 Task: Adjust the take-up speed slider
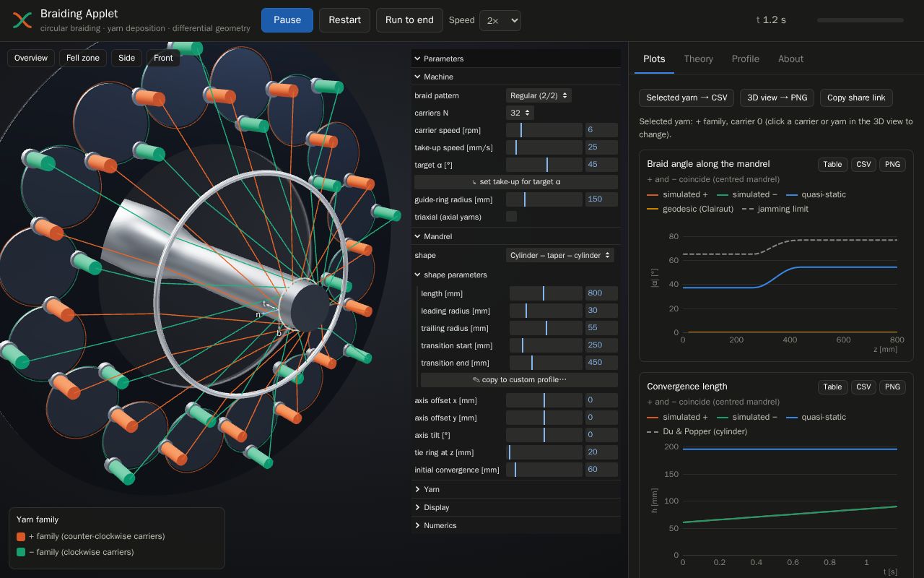[x=544, y=147]
